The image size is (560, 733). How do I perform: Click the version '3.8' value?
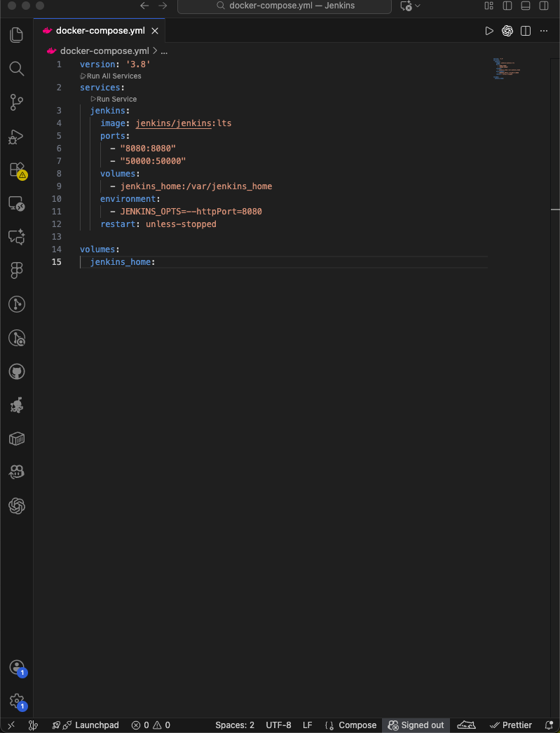[138, 64]
